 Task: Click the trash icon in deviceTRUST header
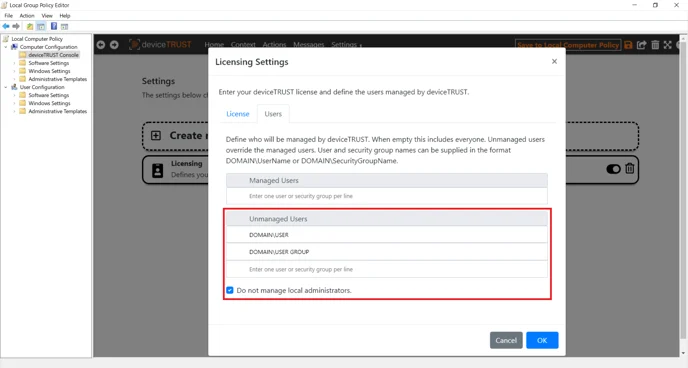point(655,45)
